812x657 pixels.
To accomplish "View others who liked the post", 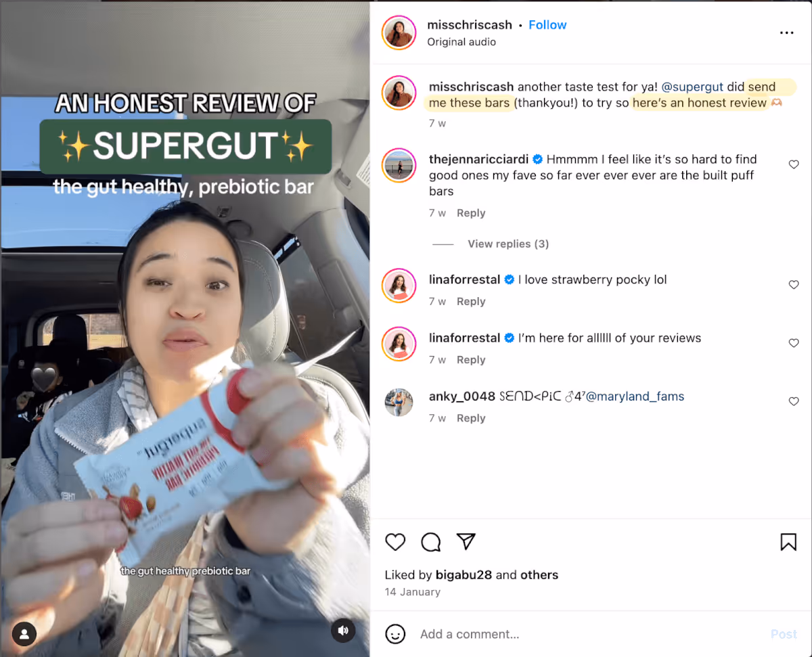I will coord(539,575).
